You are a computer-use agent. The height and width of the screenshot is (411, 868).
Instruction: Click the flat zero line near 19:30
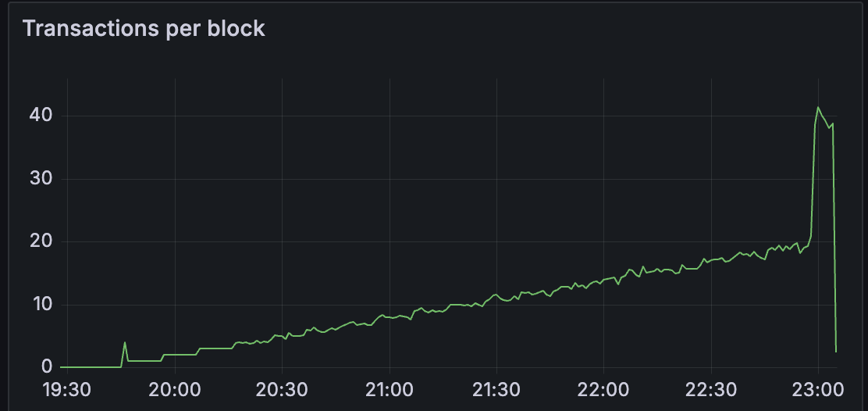[78, 366]
